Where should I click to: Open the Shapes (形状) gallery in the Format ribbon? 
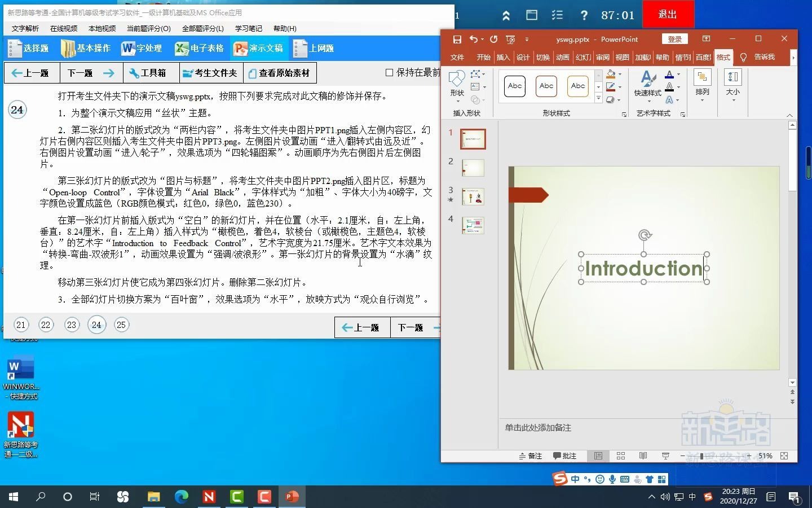pyautogui.click(x=456, y=85)
